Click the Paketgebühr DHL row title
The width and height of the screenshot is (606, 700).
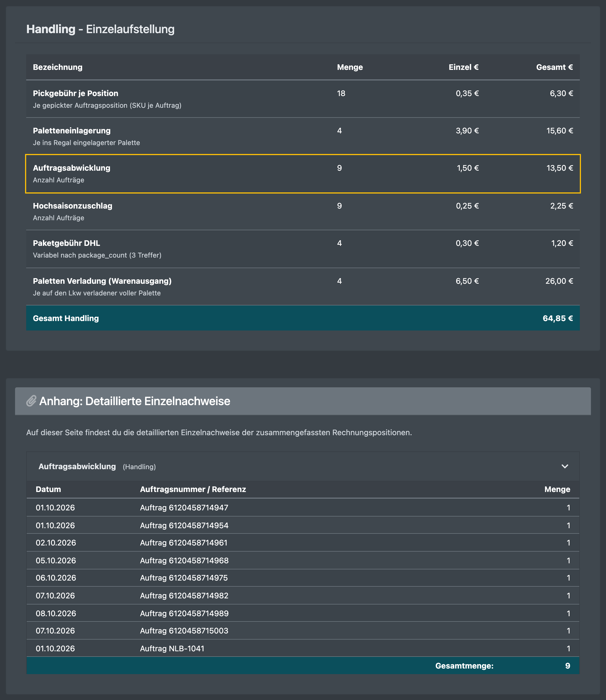click(66, 243)
